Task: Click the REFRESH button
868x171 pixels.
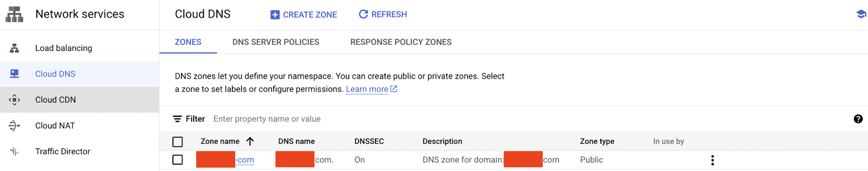Action: coord(383,14)
